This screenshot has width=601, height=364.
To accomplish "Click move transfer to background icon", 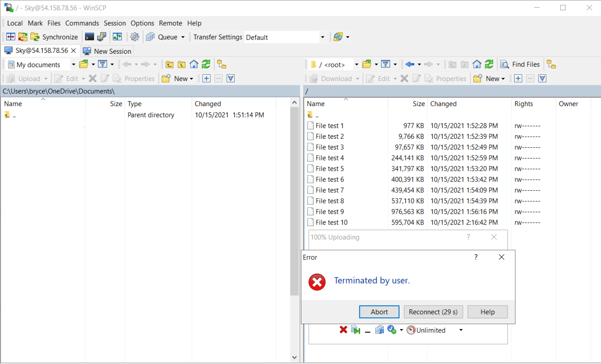I will [x=380, y=330].
